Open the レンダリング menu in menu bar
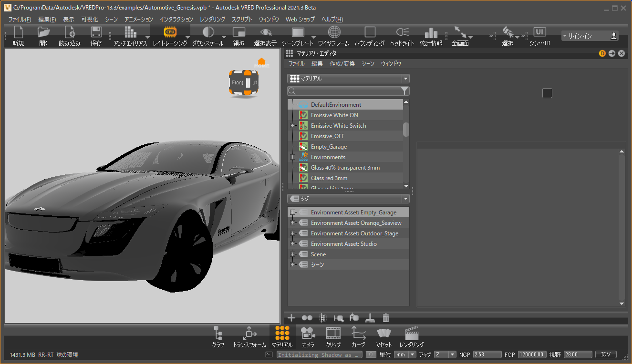Screen dimensions: 632x364 (212, 20)
